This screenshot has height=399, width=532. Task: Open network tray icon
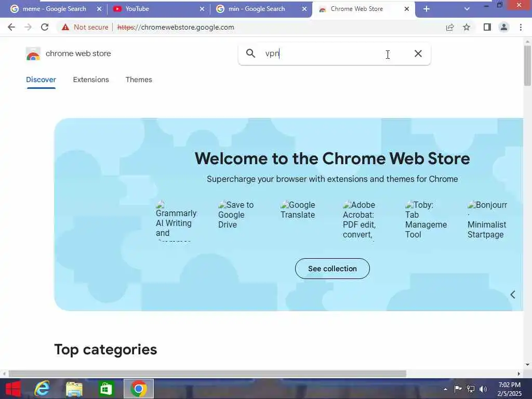471,389
